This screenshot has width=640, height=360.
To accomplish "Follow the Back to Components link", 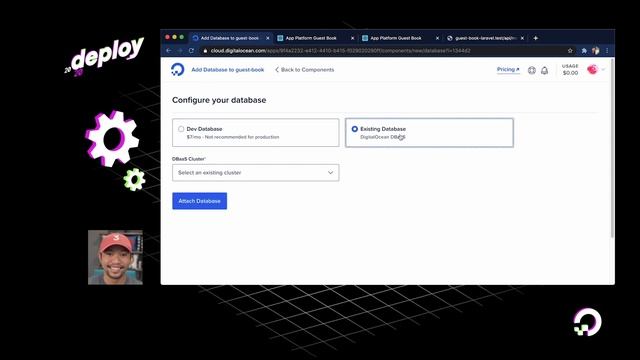I will [x=304, y=70].
